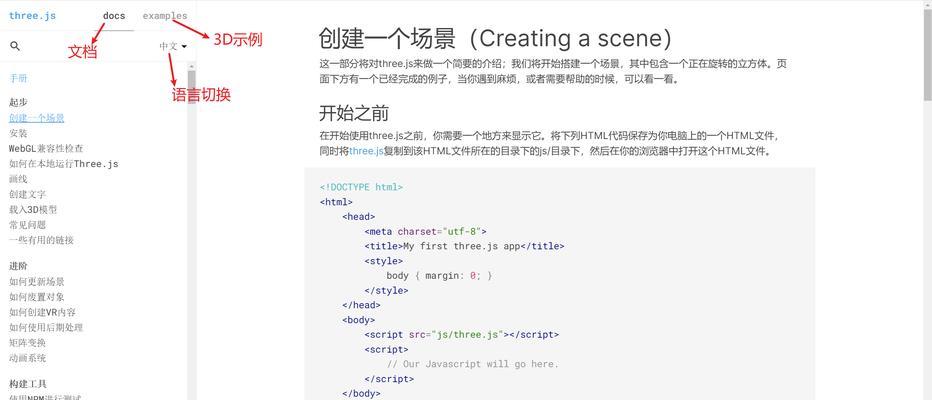The image size is (932, 400).
Task: Open the 创建一个场景 sidebar page
Action: (37, 118)
